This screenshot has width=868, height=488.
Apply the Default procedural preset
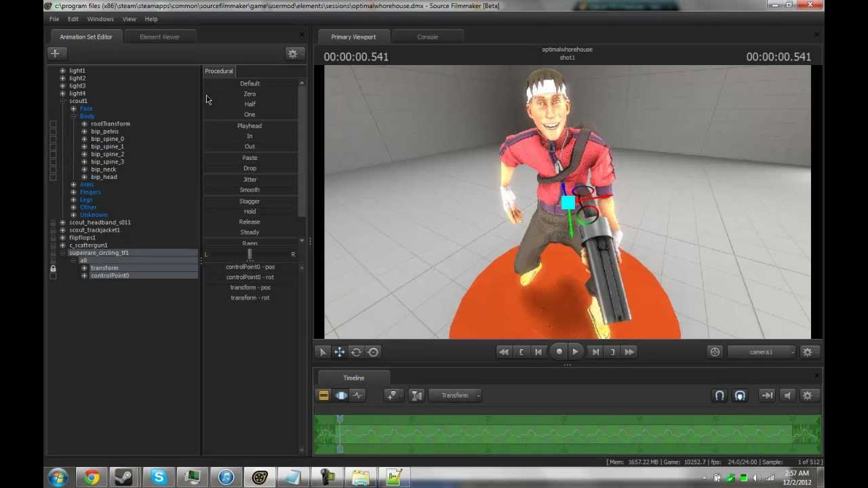coord(250,83)
